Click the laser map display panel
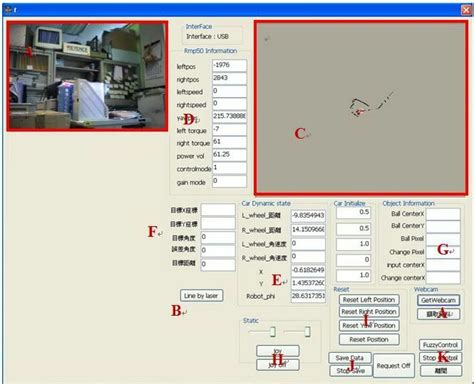 (361, 108)
